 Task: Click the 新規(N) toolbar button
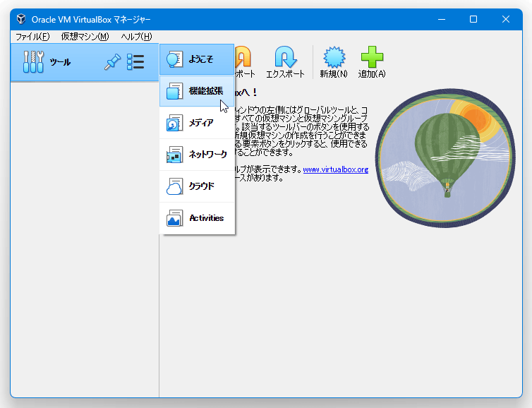[x=334, y=62]
